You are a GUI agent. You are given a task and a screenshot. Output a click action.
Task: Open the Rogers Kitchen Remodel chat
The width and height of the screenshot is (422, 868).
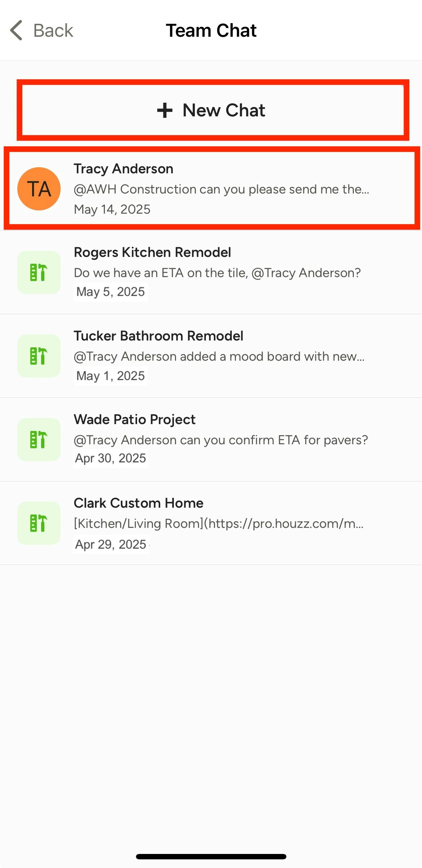pos(211,272)
